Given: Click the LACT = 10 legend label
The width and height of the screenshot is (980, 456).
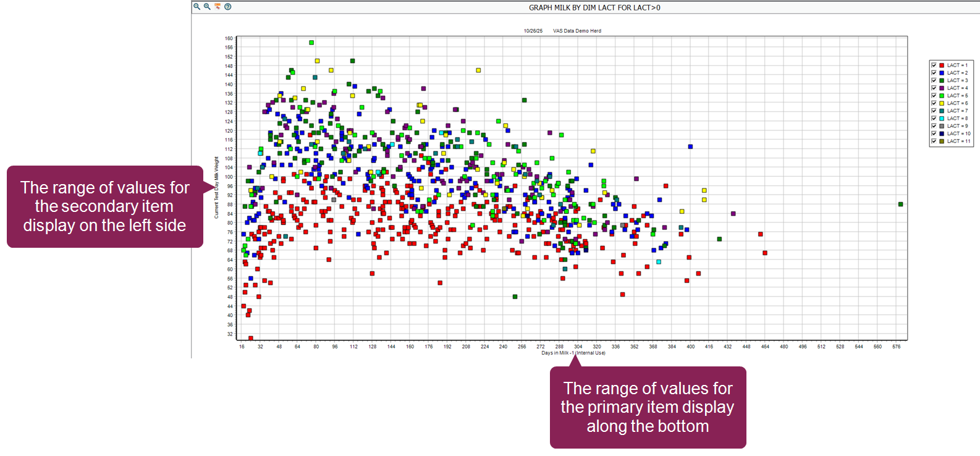Looking at the screenshot, I should [x=958, y=133].
